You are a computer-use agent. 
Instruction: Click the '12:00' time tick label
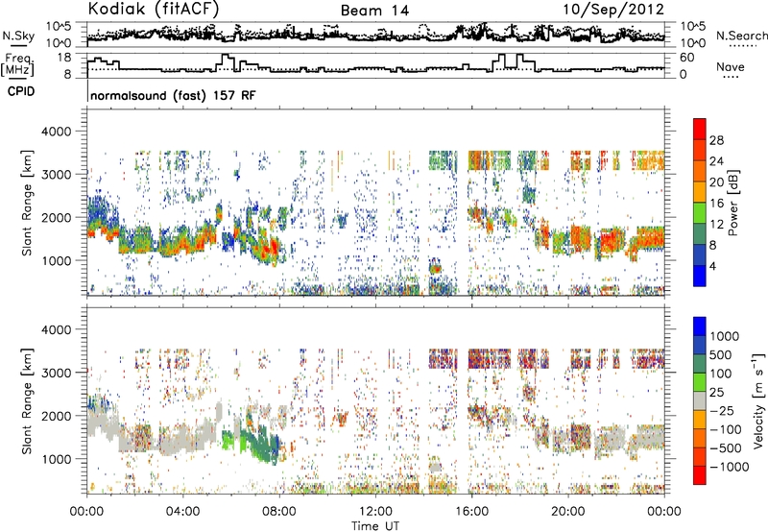[x=375, y=512]
